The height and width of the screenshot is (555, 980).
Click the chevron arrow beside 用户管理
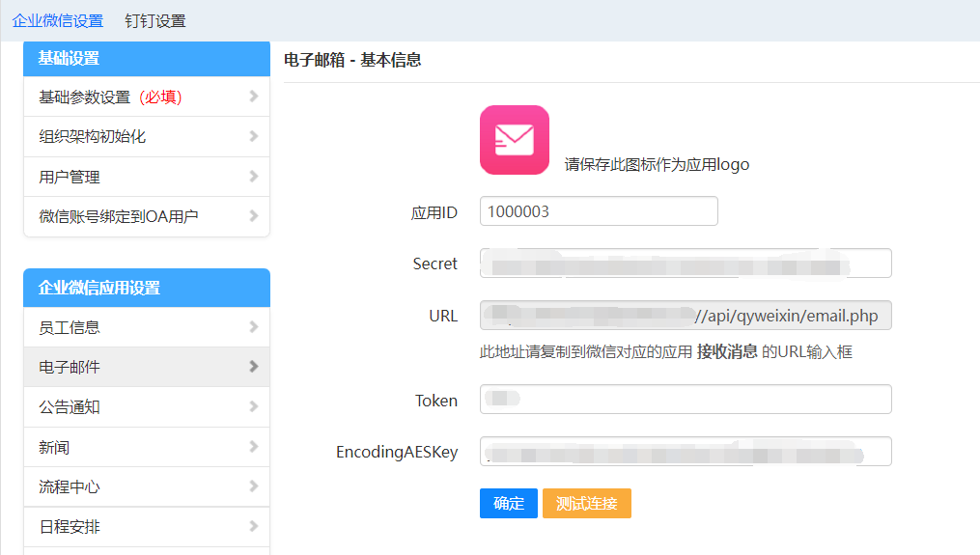pyautogui.click(x=253, y=177)
